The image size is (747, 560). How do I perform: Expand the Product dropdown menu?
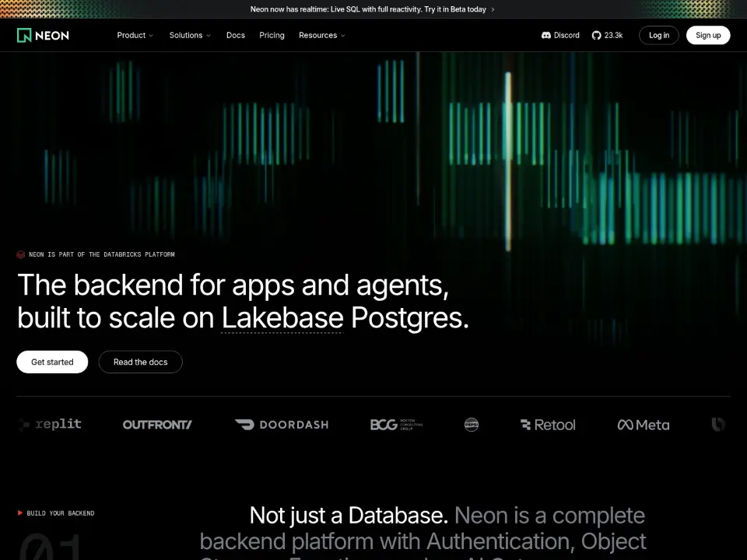(x=135, y=35)
